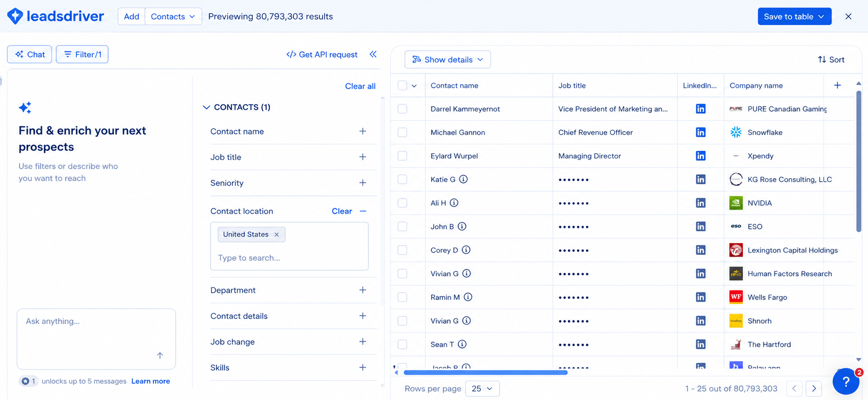Open LinkedIn profile for Darrel Kammeyernot
868x400 pixels.
(700, 109)
